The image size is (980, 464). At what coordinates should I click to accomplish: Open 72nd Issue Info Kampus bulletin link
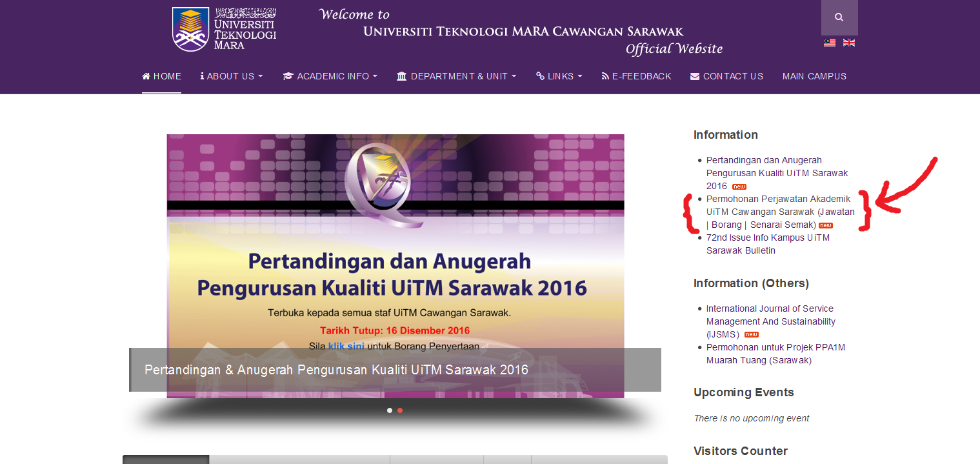(768, 244)
